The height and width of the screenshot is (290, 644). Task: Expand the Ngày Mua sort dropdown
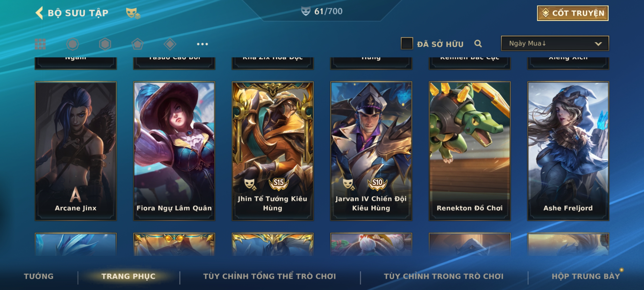click(x=555, y=43)
